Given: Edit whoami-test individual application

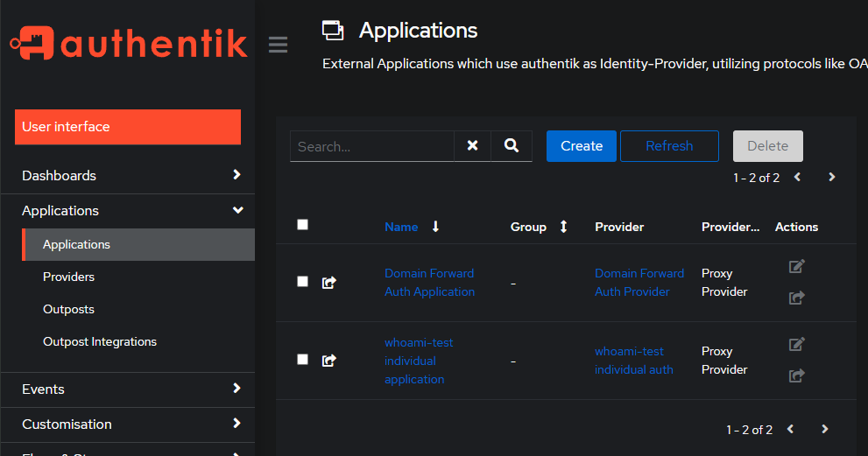Looking at the screenshot, I should (x=796, y=345).
